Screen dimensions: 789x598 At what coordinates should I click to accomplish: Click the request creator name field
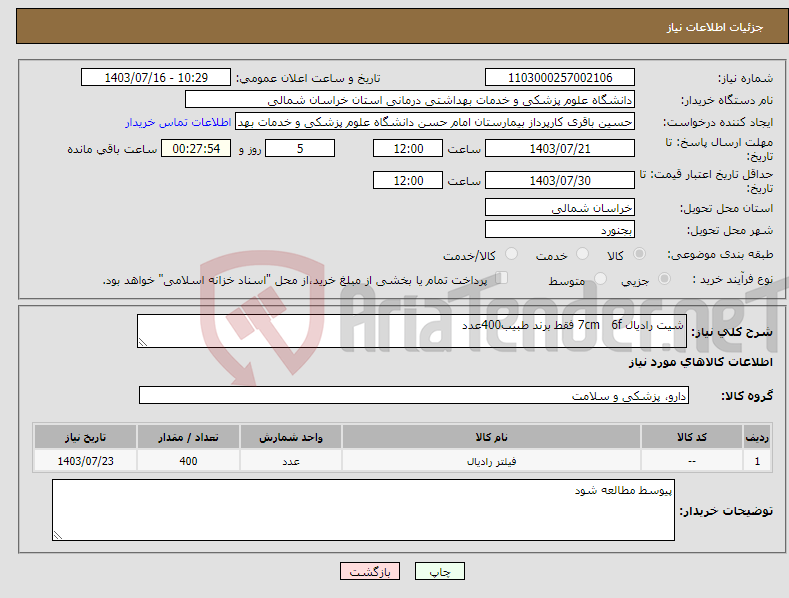pos(435,121)
